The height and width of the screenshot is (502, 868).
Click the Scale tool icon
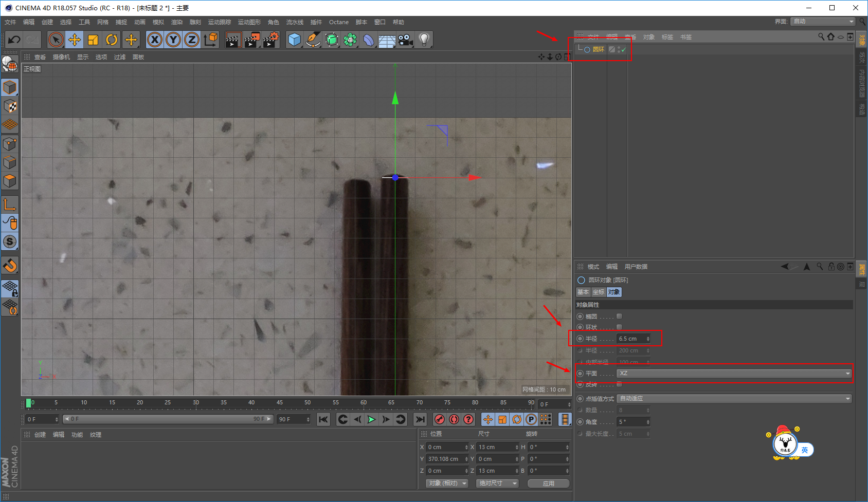93,40
